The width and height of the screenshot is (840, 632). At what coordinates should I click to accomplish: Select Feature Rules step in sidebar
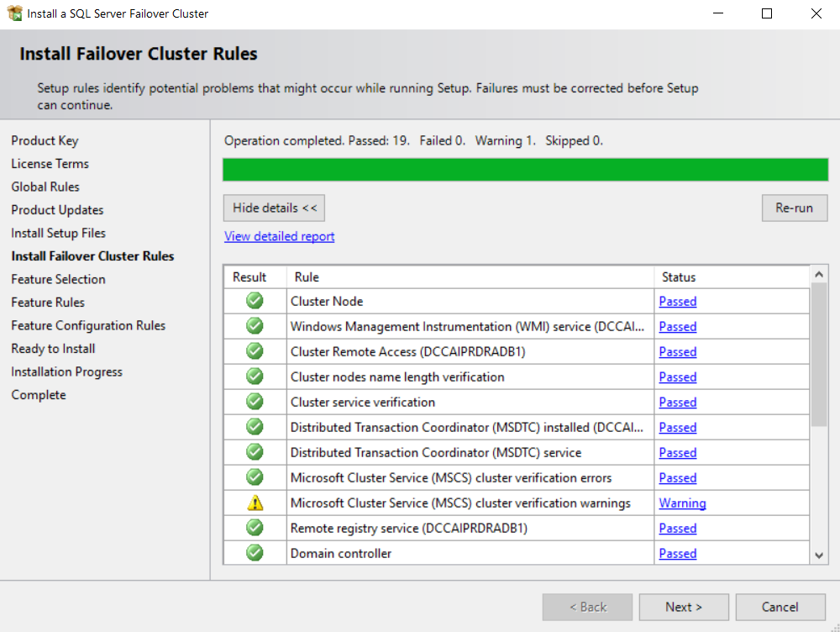pyautogui.click(x=48, y=302)
